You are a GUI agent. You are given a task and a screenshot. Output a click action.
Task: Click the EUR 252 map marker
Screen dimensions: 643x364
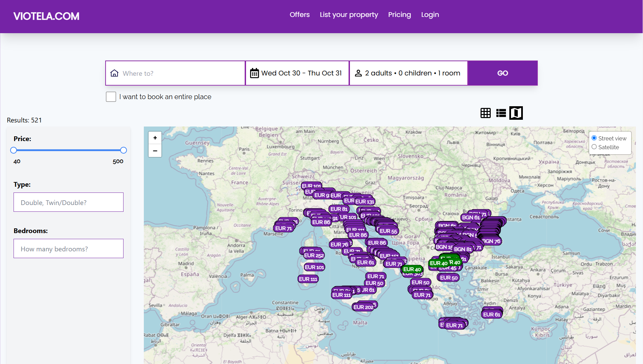click(314, 255)
